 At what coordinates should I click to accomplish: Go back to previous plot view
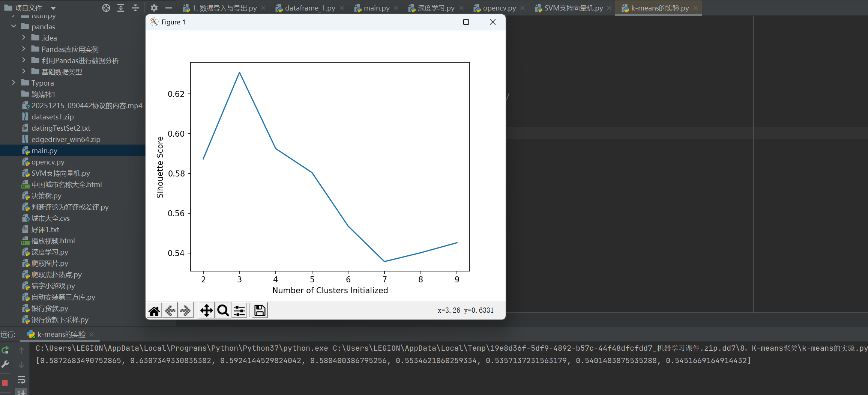(x=170, y=311)
